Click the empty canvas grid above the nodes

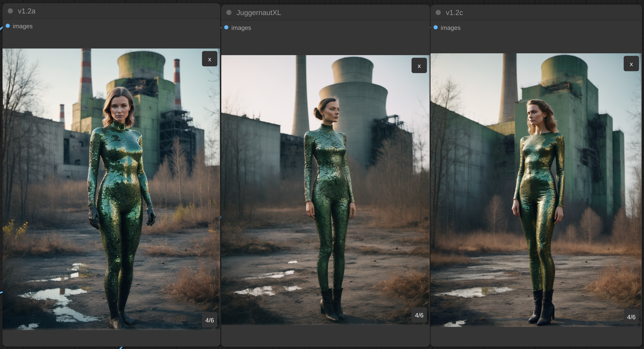click(x=325, y=2)
